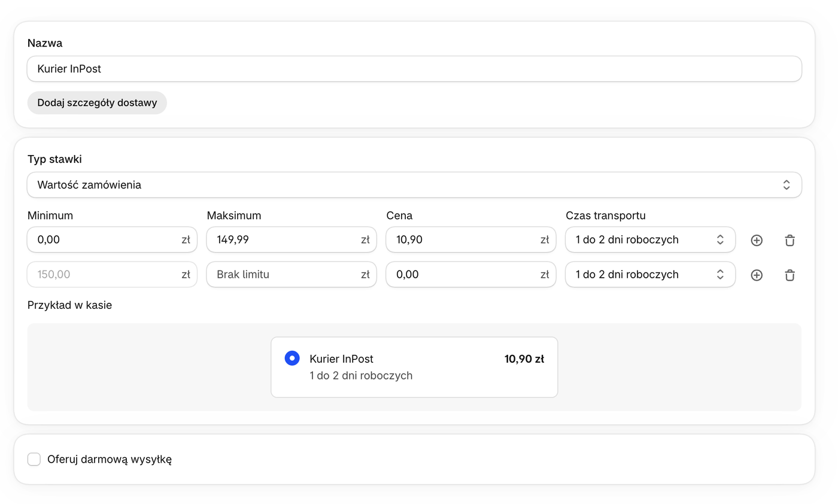Click the preview text 1 do 2 dni roboczych
This screenshot has height=504, width=838.
pyautogui.click(x=361, y=376)
